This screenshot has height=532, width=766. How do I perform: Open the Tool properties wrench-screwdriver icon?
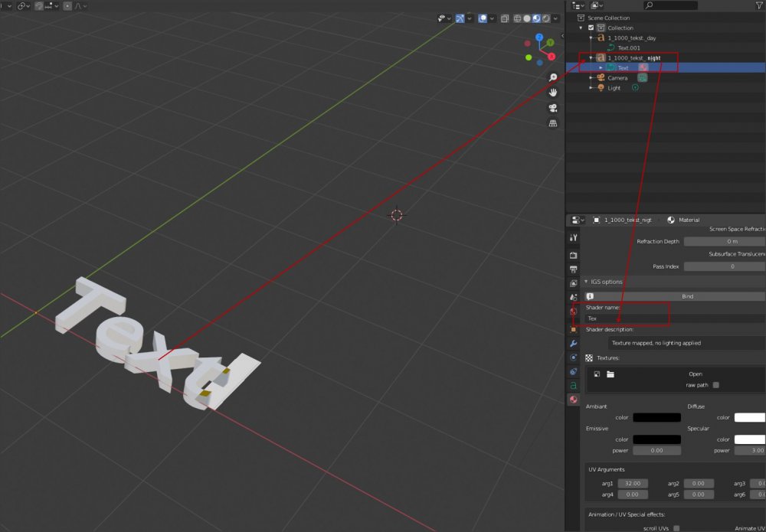pos(573,238)
